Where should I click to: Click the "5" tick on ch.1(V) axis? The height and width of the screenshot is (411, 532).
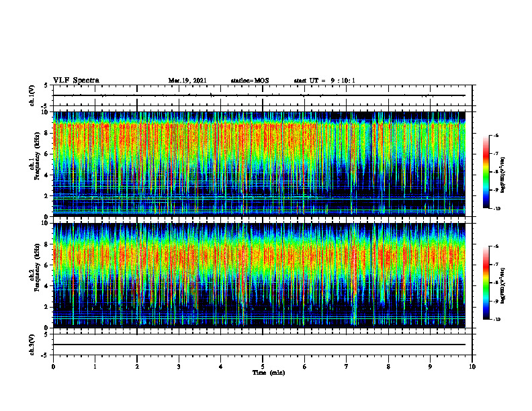click(x=46, y=85)
